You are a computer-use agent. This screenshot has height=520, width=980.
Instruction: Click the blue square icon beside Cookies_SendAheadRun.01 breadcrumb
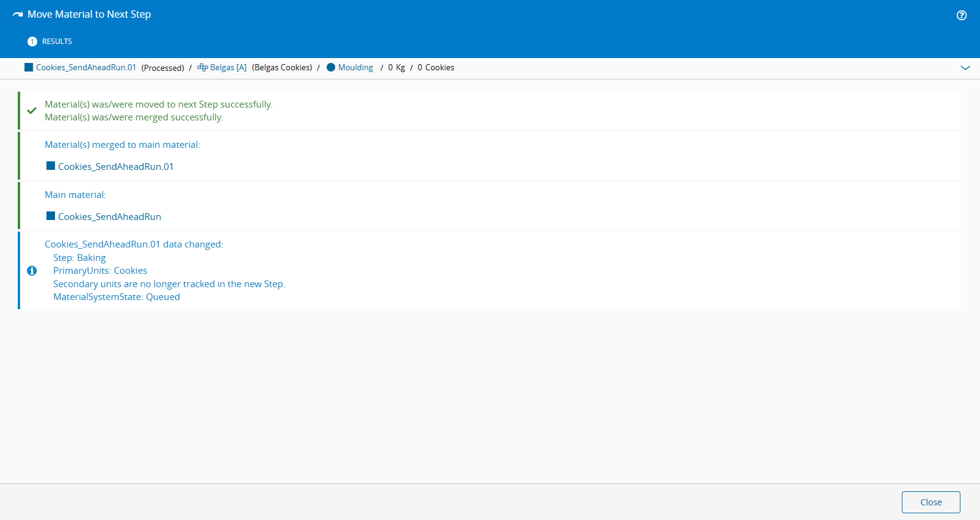(29, 67)
